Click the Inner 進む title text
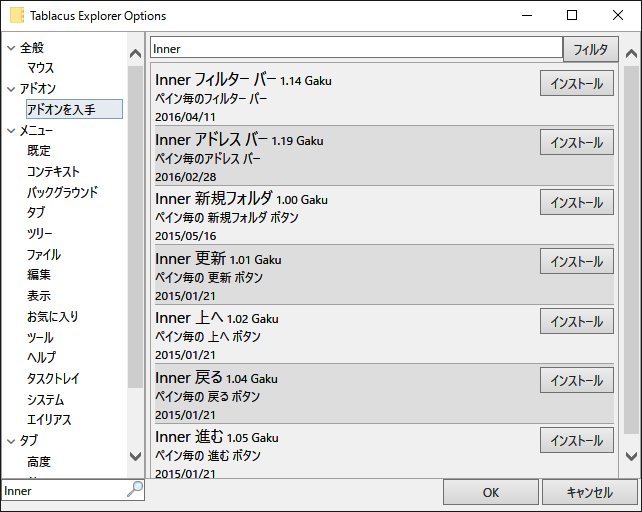 [x=189, y=437]
